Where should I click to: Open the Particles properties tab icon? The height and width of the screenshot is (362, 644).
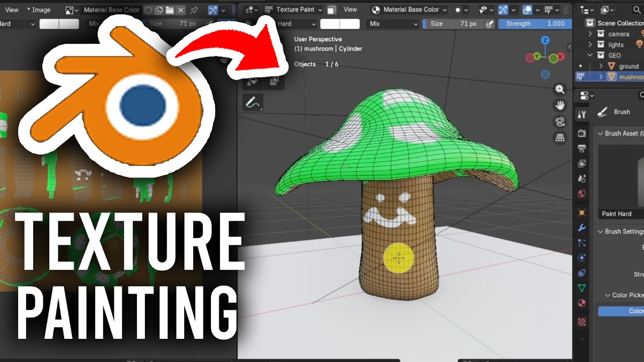click(582, 243)
